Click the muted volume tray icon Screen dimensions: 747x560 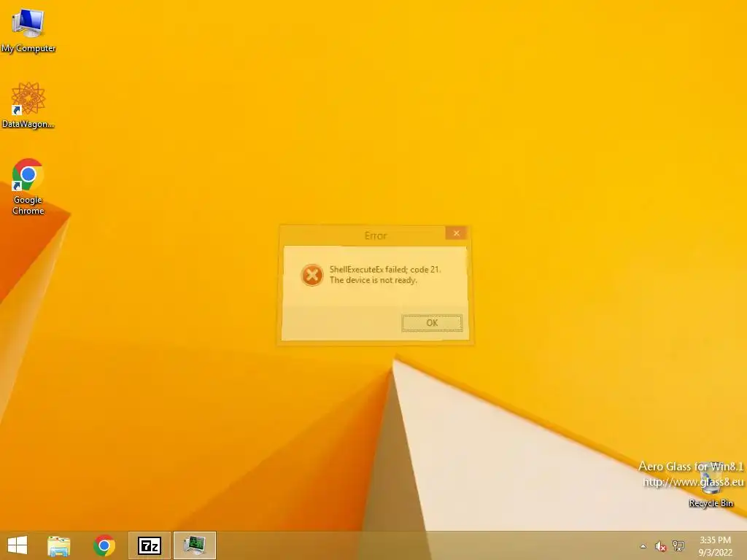coord(660,546)
